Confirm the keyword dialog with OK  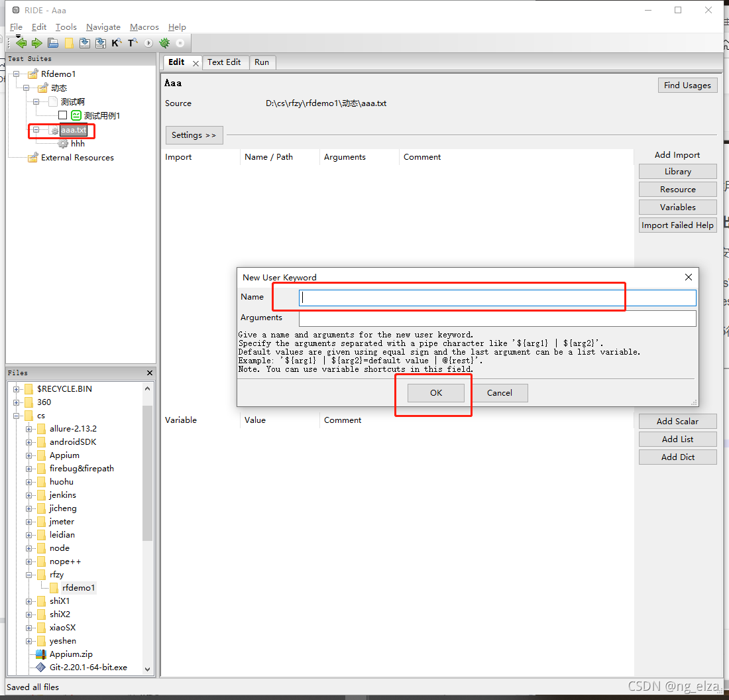[x=435, y=393]
